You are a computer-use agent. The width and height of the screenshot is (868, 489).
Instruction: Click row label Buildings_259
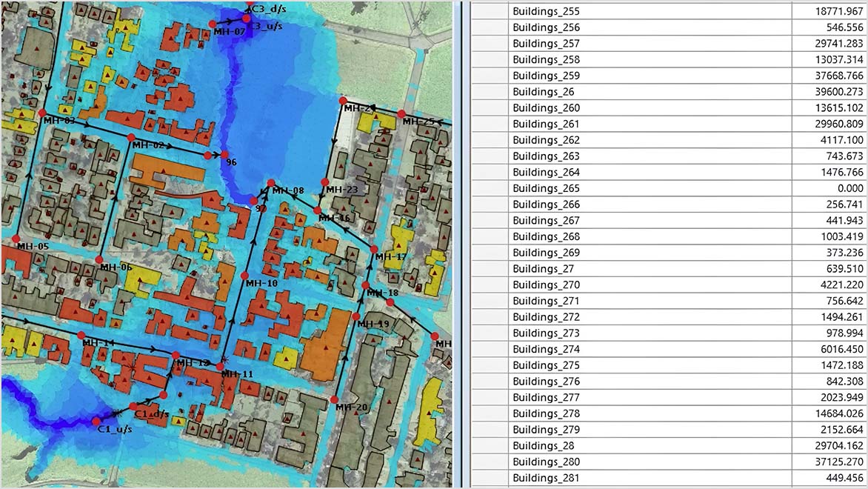coord(546,76)
